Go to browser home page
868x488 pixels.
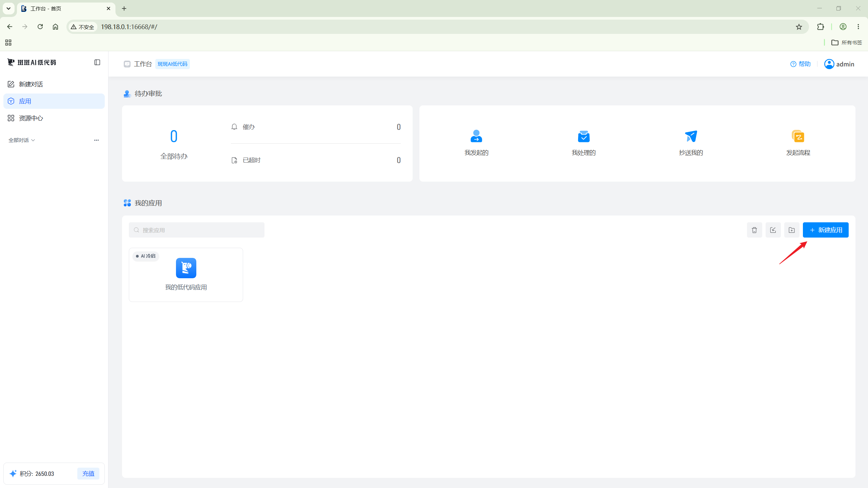[x=55, y=27]
